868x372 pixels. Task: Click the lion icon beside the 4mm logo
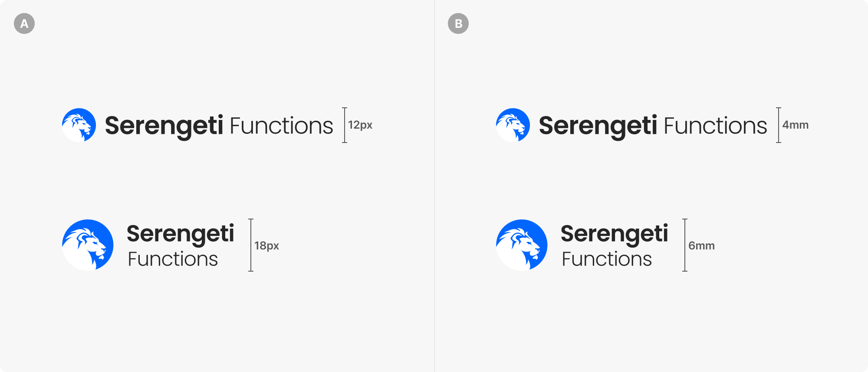pos(513,125)
